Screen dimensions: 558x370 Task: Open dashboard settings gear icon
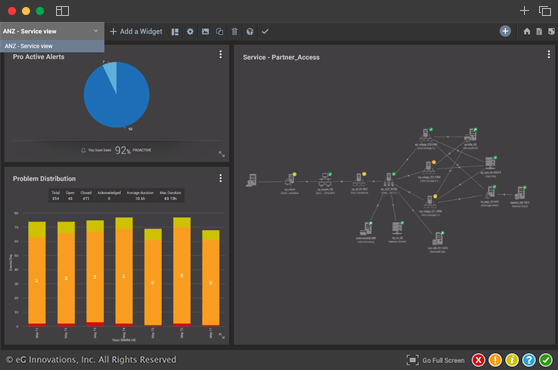[x=190, y=32]
